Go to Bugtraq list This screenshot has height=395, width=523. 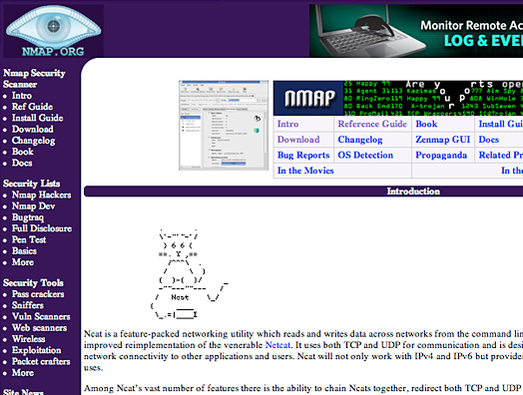[28, 218]
